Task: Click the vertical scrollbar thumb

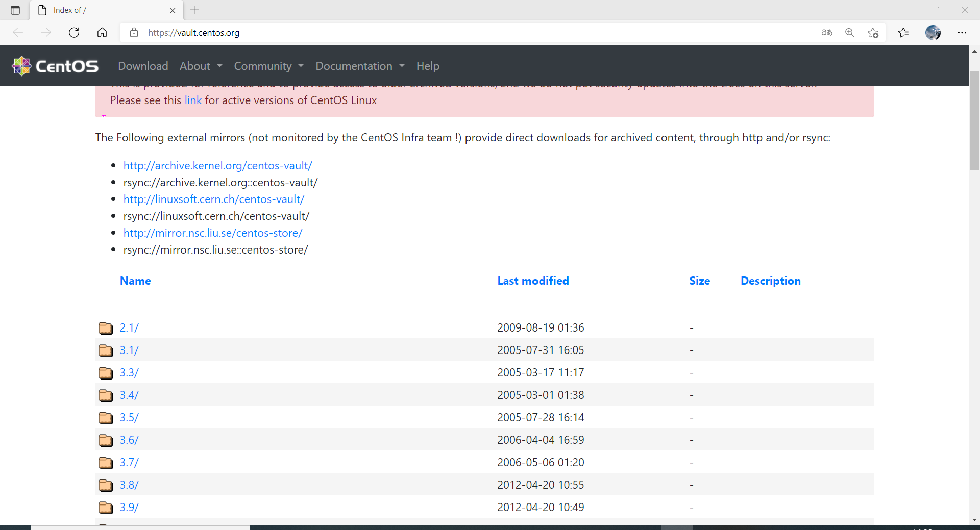Action: (x=974, y=120)
